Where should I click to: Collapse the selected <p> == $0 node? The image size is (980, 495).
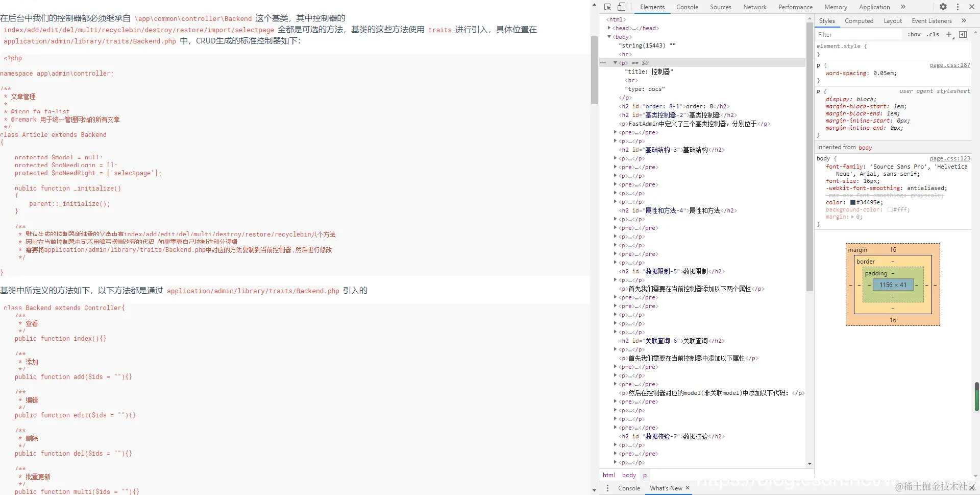[x=616, y=63]
